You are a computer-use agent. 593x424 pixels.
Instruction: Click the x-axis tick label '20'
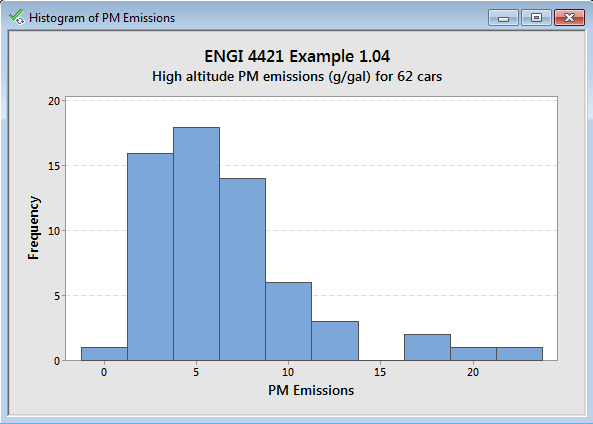(x=473, y=372)
